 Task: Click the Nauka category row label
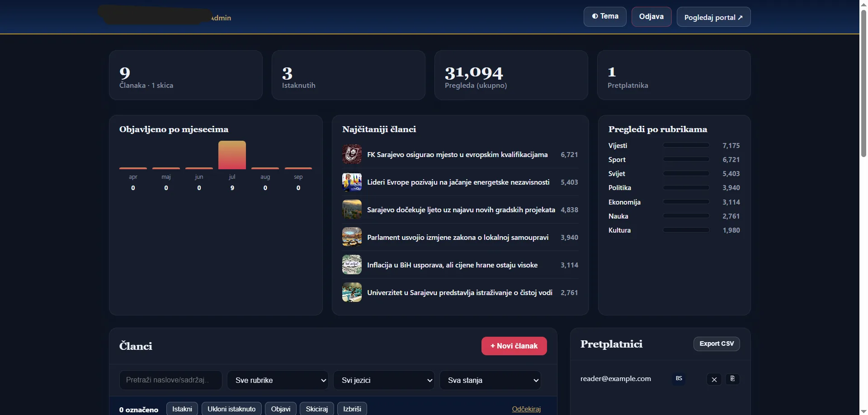coord(618,216)
